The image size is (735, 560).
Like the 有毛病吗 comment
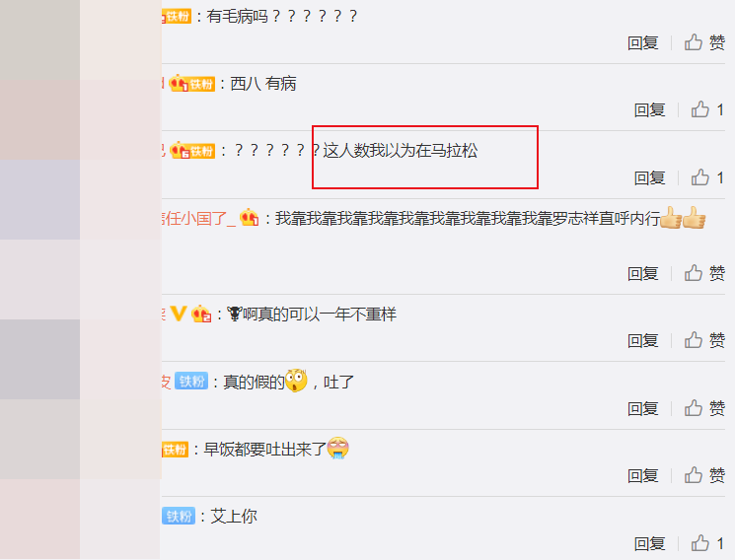[x=704, y=42]
